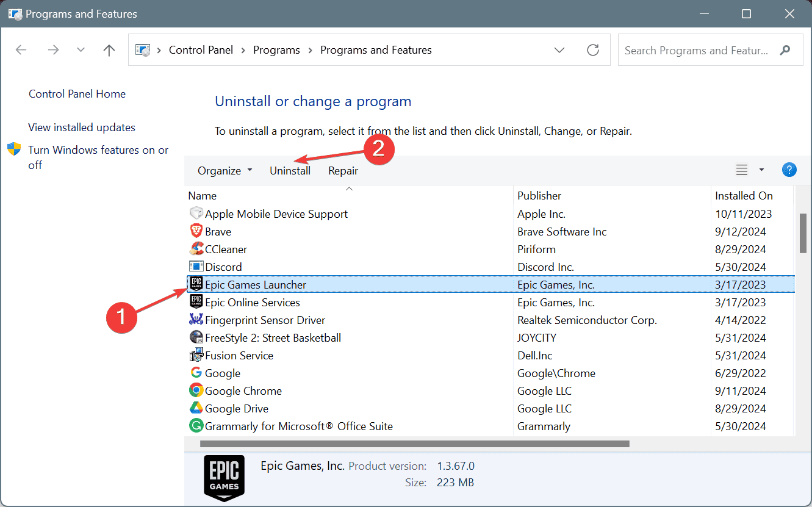Click the Brave Software Inc publisher cell
This screenshot has width=812, height=507.
pos(562,232)
